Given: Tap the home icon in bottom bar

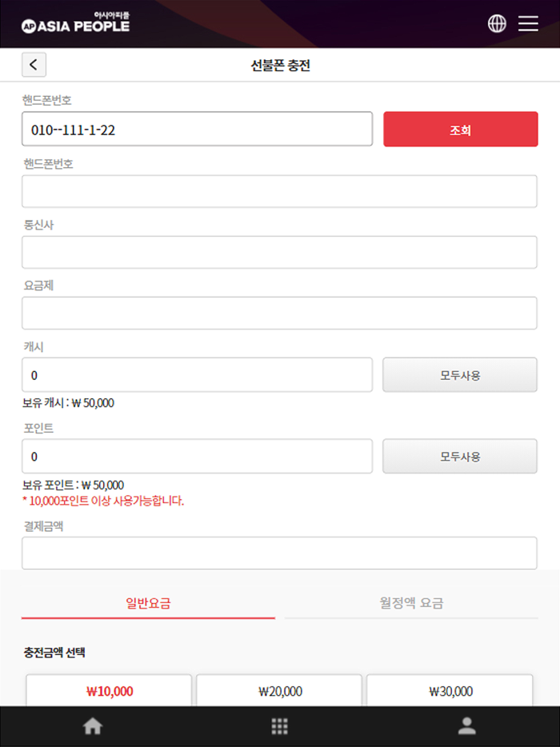Looking at the screenshot, I should click(94, 725).
